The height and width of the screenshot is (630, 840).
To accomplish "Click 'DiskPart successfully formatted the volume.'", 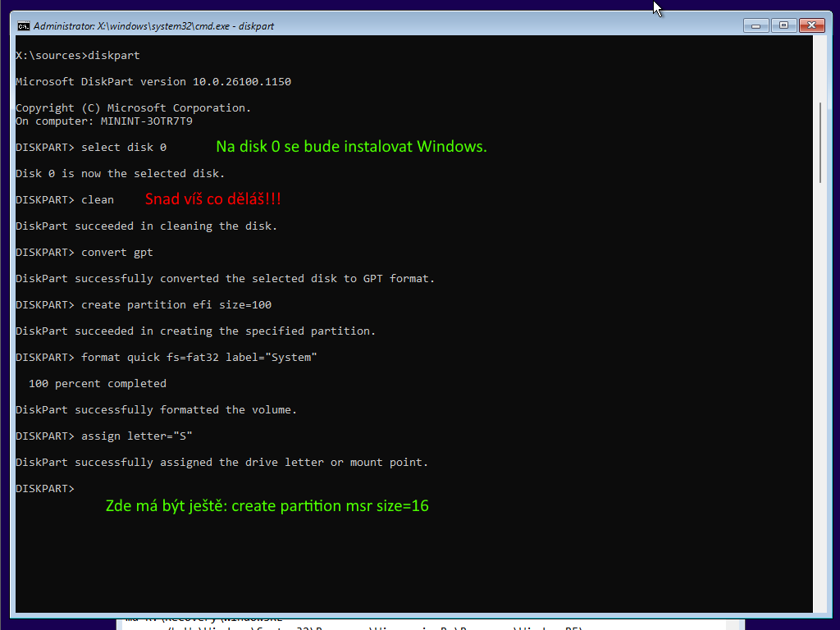I will (156, 409).
